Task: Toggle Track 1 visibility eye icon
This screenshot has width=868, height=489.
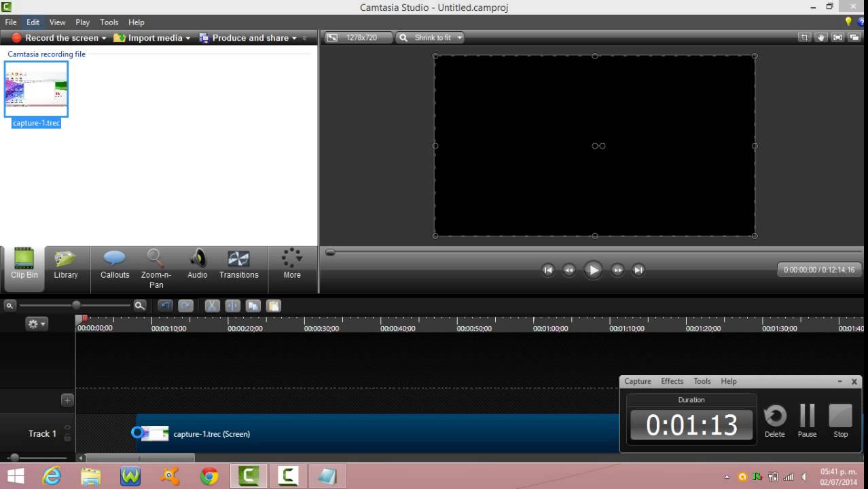Action: pos(67,428)
